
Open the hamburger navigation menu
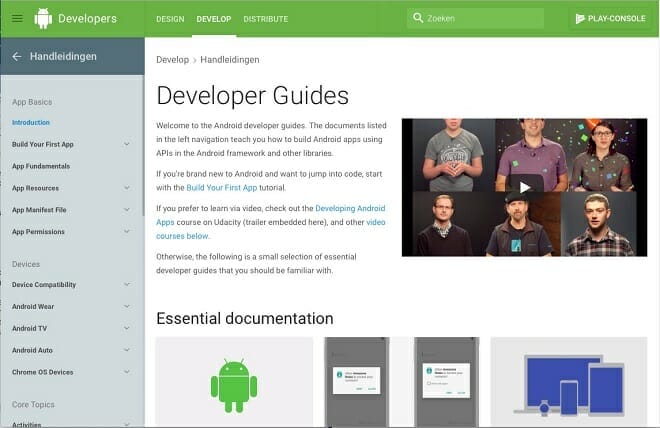tap(17, 19)
